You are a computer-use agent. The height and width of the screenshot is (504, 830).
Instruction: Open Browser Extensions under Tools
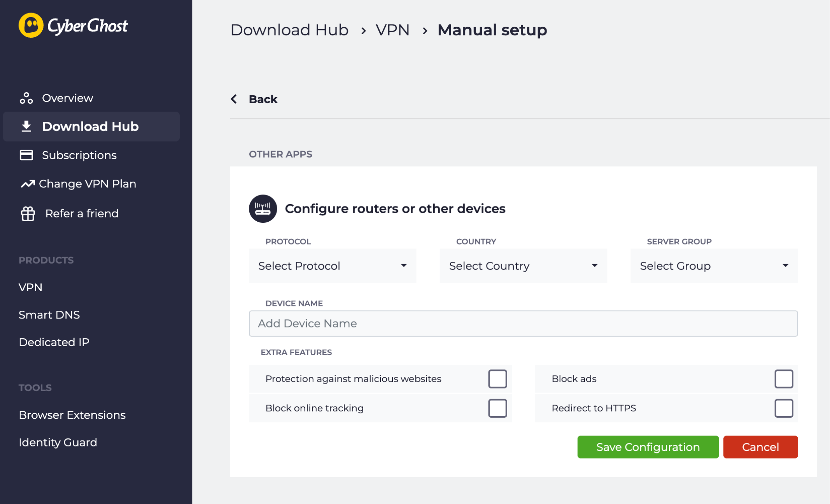72,415
